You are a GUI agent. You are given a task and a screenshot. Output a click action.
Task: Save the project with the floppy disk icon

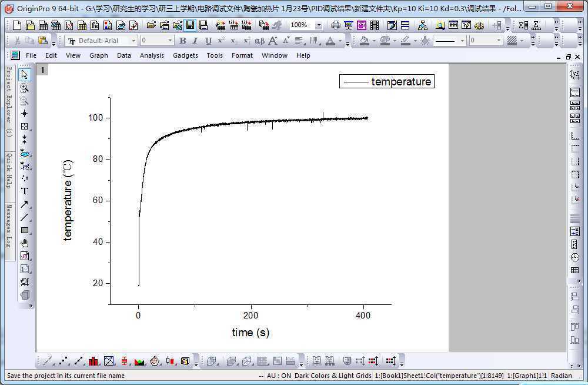pyautogui.click(x=190, y=25)
